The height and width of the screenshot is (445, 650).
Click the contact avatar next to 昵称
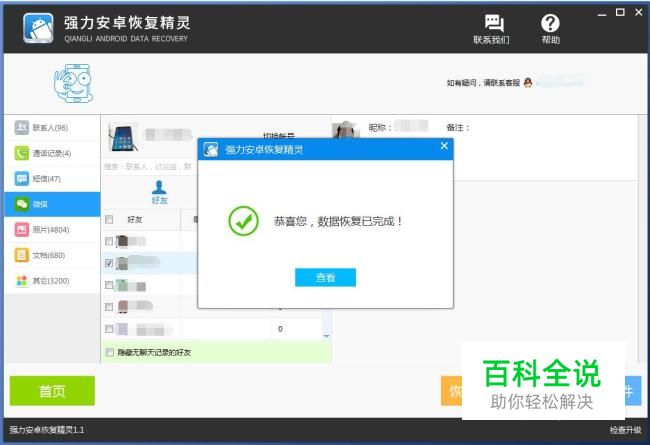(345, 129)
